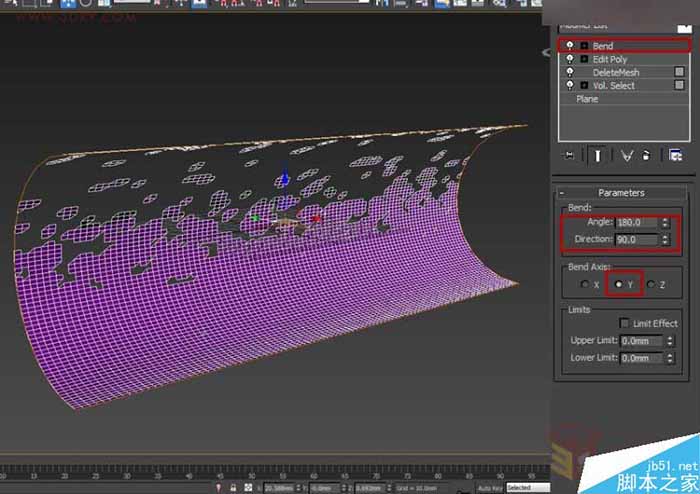The width and height of the screenshot is (700, 494).
Task: Toggle Edit Poly modifier lightbulb
Action: [x=568, y=59]
